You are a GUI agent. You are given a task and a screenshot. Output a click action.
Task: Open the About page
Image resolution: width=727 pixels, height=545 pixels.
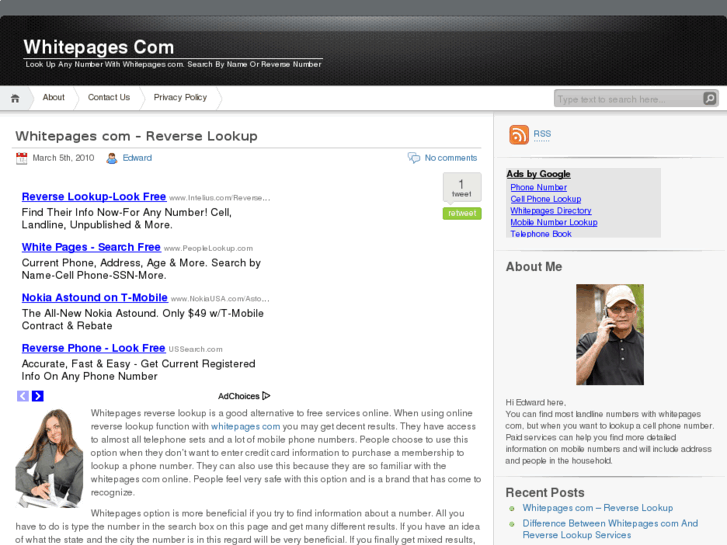53,97
